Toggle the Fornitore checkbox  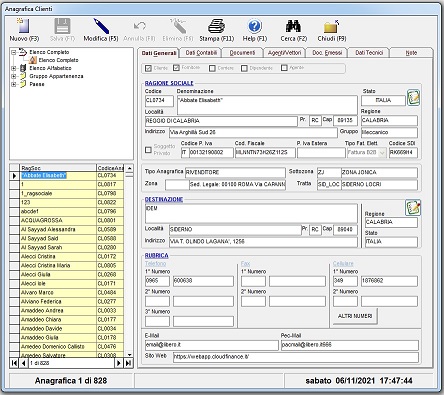[176, 68]
